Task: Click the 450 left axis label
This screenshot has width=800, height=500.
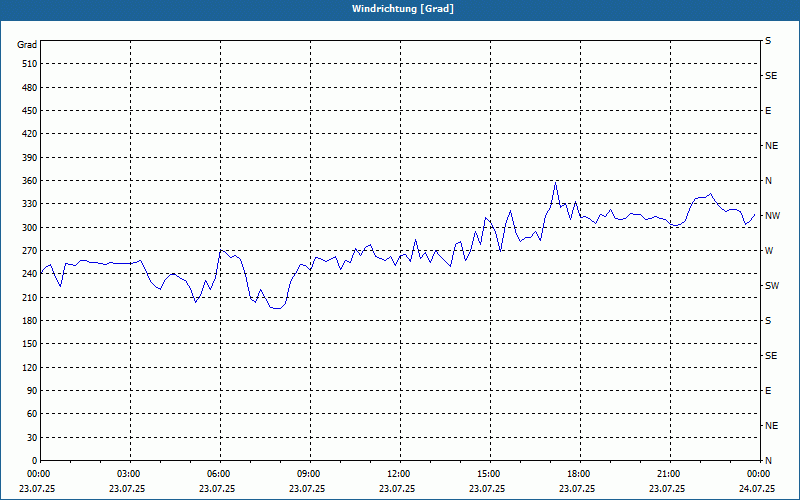Action: 30,111
